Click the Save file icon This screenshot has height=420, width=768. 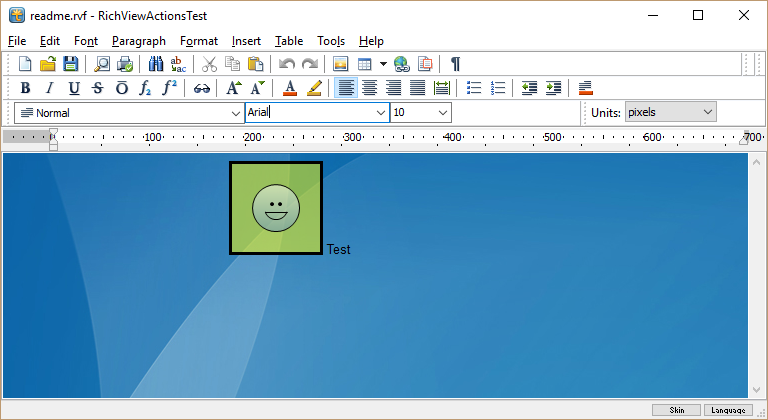pyautogui.click(x=70, y=64)
